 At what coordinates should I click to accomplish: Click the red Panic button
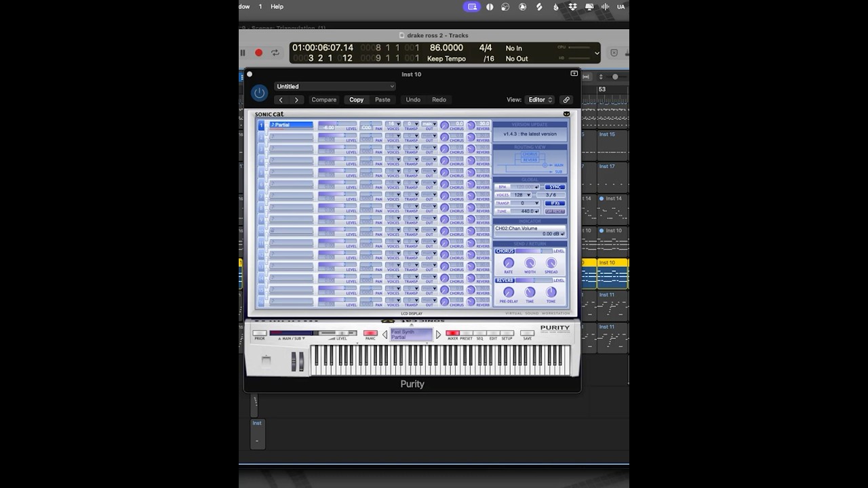click(x=370, y=333)
